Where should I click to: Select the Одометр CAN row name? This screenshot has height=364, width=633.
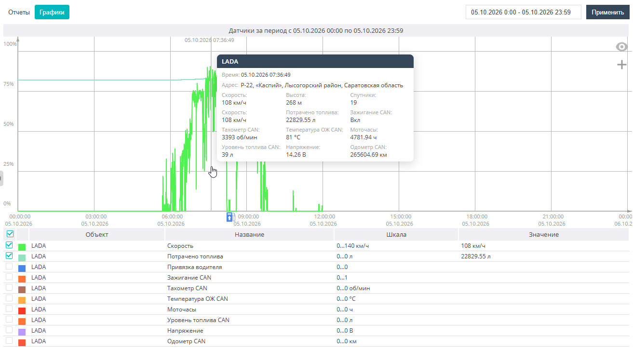pos(186,341)
